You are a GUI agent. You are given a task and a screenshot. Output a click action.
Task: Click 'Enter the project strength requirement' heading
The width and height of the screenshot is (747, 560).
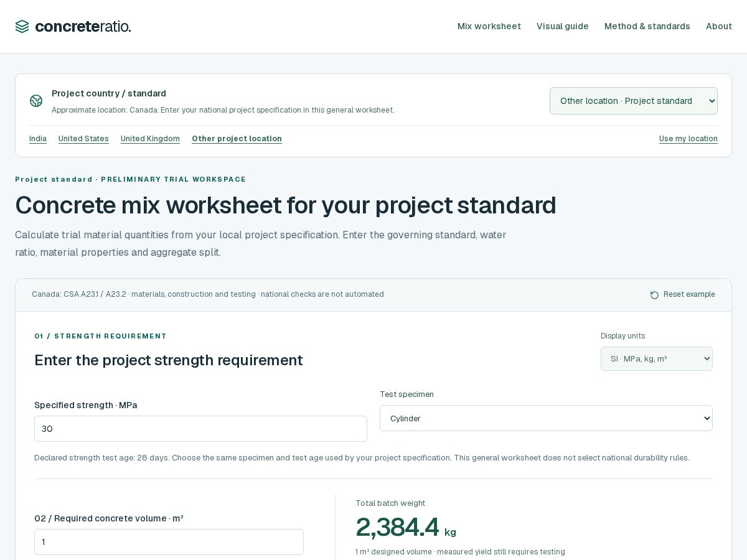pos(169,360)
